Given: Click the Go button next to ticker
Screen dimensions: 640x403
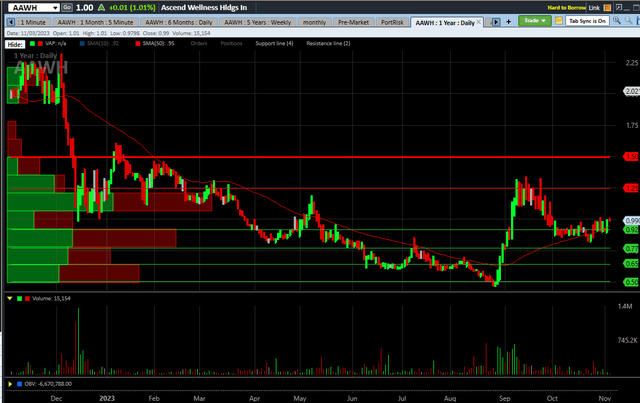Looking at the screenshot, I should [x=67, y=7].
